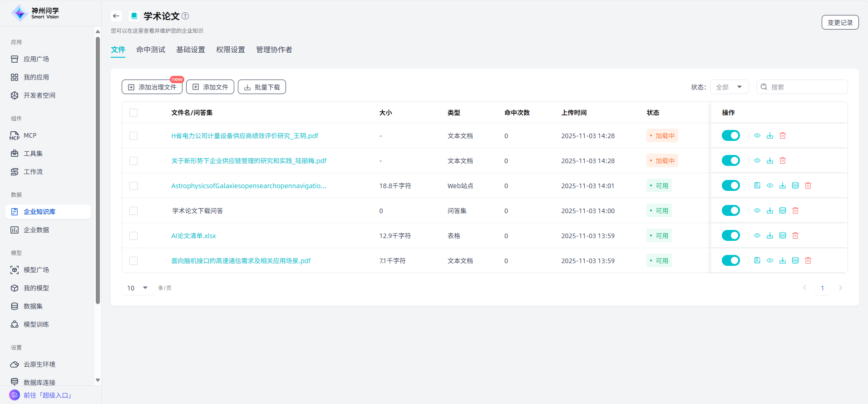
Task: Download the AI论文清单.xlsx file
Action: click(770, 235)
